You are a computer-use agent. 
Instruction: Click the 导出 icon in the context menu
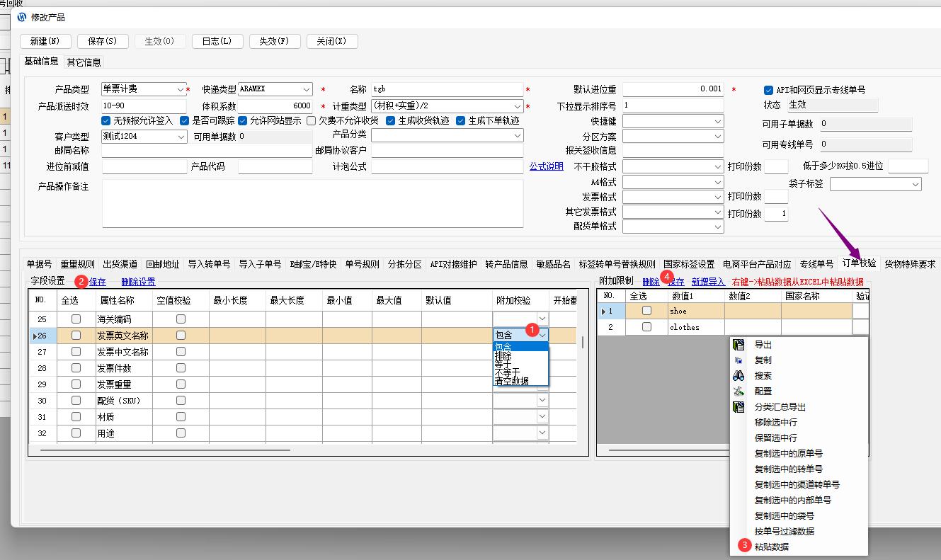click(x=738, y=345)
